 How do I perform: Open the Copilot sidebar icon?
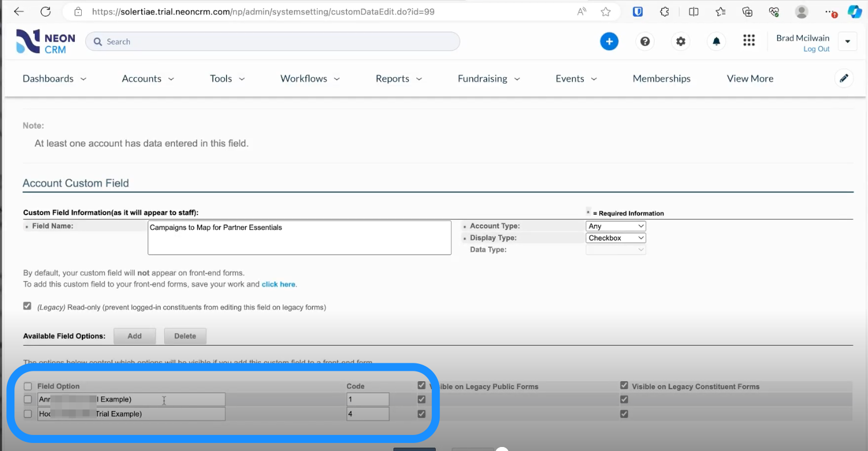click(855, 11)
